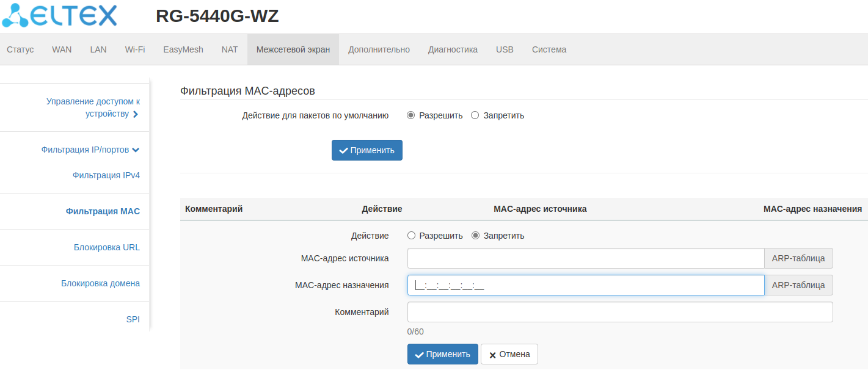Switch to the Wi-Fi tab
This screenshot has height=373, width=868.
pyautogui.click(x=135, y=49)
